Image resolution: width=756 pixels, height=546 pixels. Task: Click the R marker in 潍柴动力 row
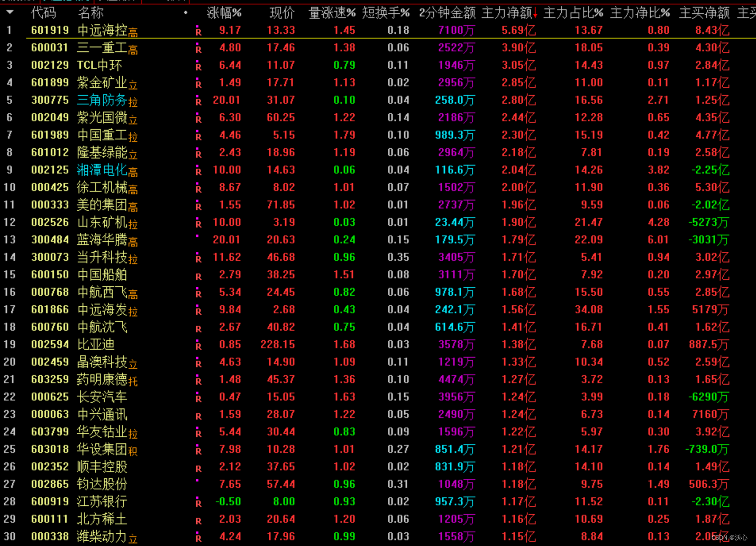(x=198, y=538)
